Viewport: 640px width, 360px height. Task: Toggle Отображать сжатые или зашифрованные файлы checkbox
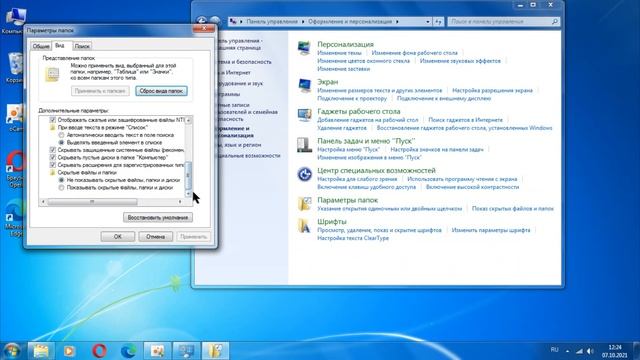tap(53, 120)
